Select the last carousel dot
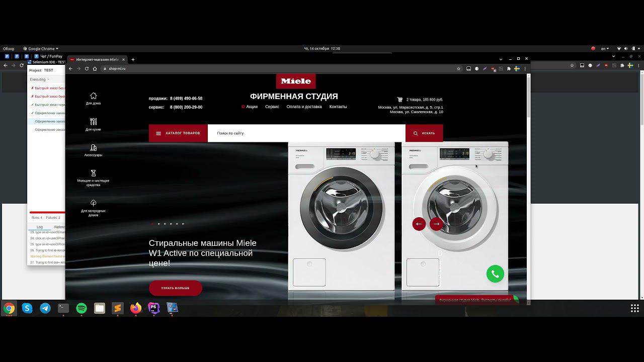 click(x=183, y=224)
